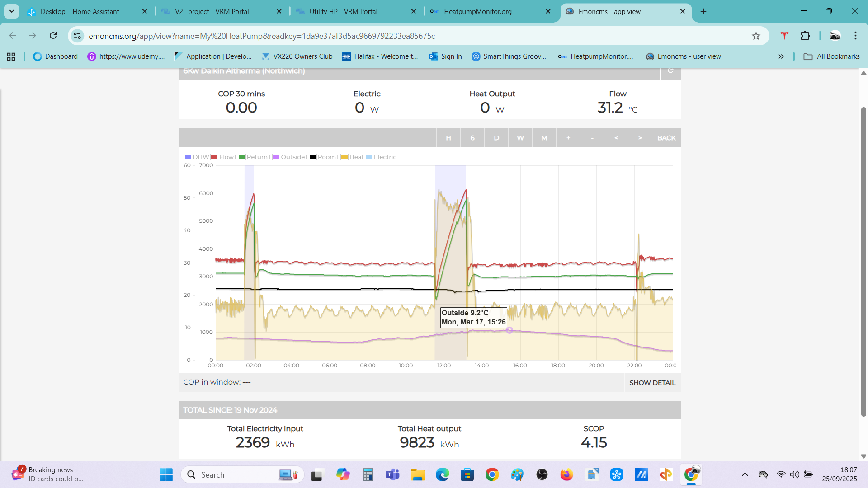
Task: Click the page reload icon
Action: (53, 36)
